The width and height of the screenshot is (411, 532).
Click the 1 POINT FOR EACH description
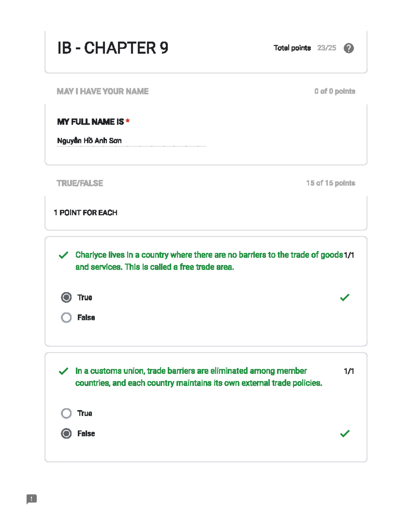[x=86, y=213]
